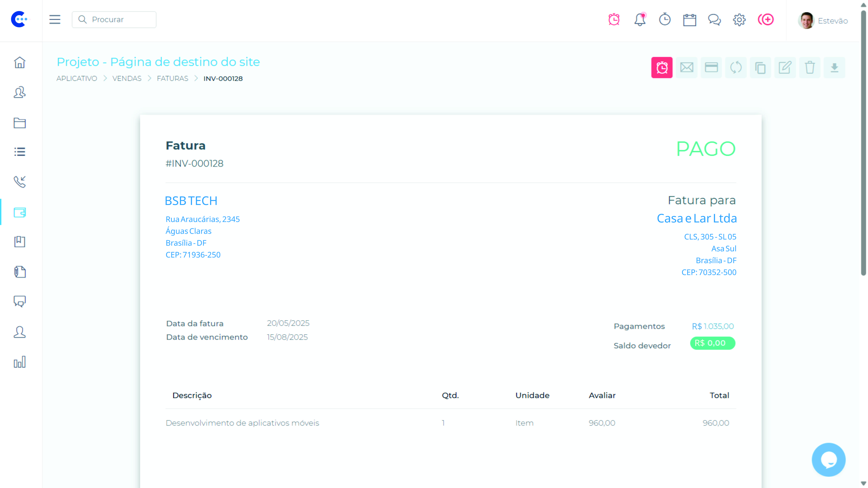Edit invoice using pencil icon
Screen dimensions: 868x488
pyautogui.click(x=785, y=68)
